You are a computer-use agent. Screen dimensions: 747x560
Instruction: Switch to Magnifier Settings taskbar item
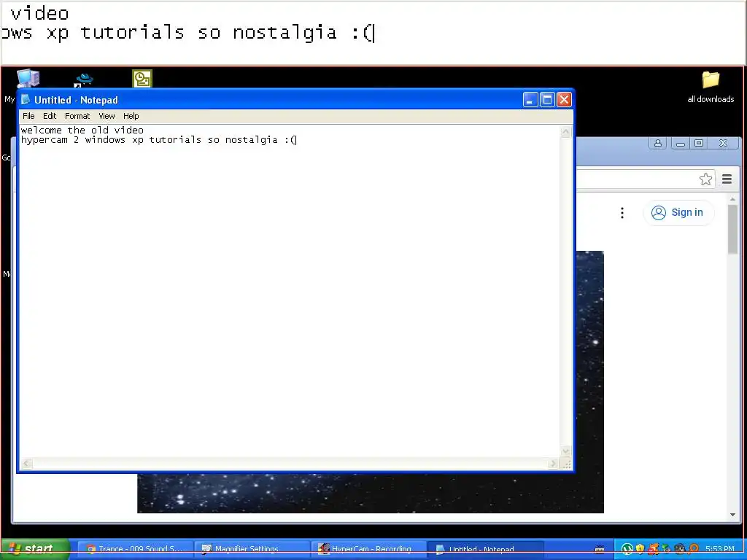click(x=252, y=549)
